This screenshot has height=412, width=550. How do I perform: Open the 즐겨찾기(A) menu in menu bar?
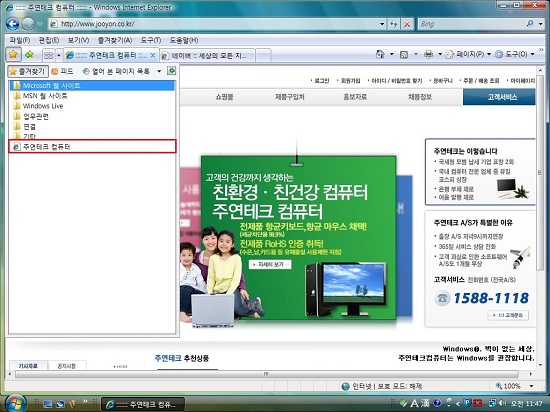click(x=115, y=40)
